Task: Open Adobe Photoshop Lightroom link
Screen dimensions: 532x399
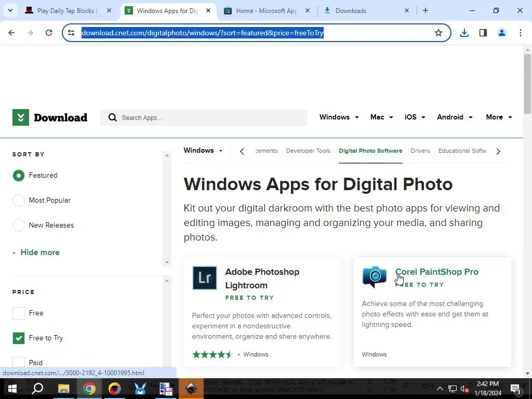Action: 262,278
